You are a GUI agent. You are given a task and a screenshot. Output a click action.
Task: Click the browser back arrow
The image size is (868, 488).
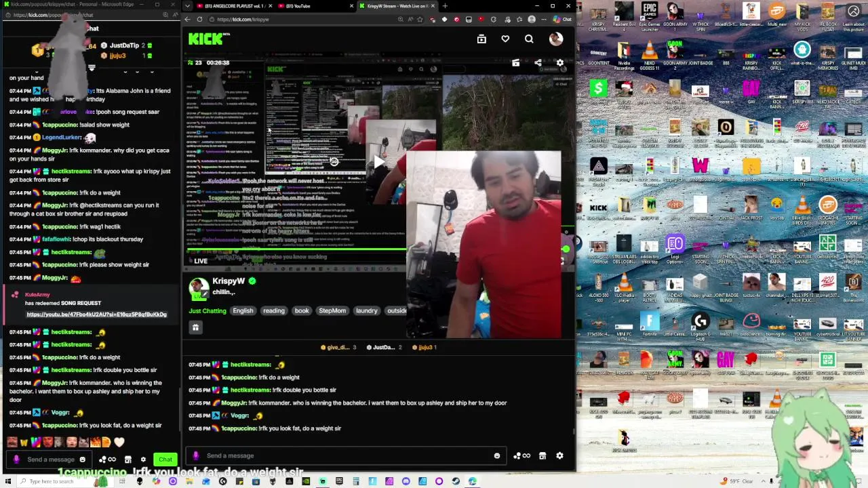[188, 20]
